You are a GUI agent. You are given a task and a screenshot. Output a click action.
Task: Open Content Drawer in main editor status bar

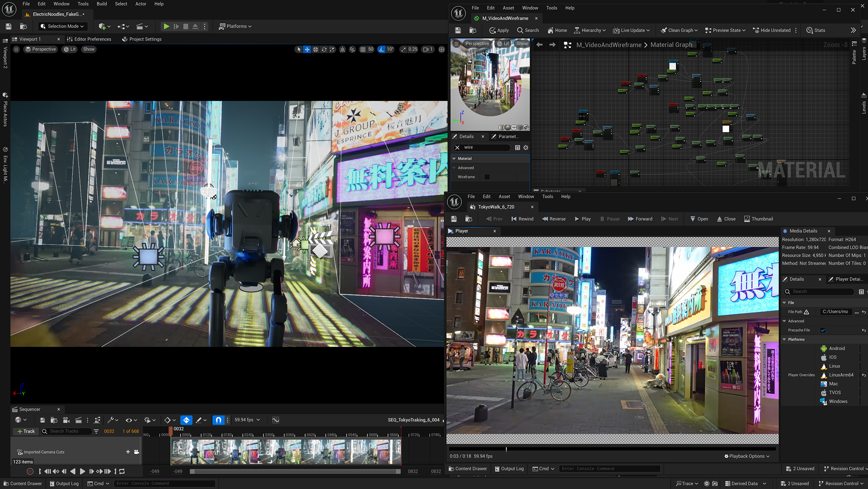click(x=23, y=484)
